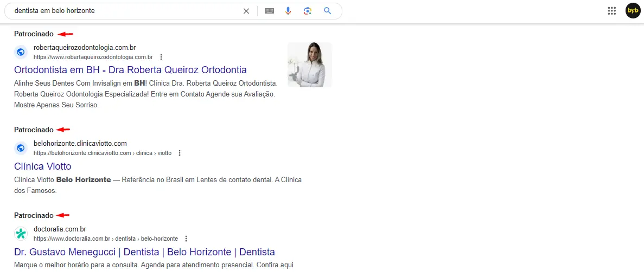Click the description 'Referência no Brasil em Lentes'

coord(158,185)
